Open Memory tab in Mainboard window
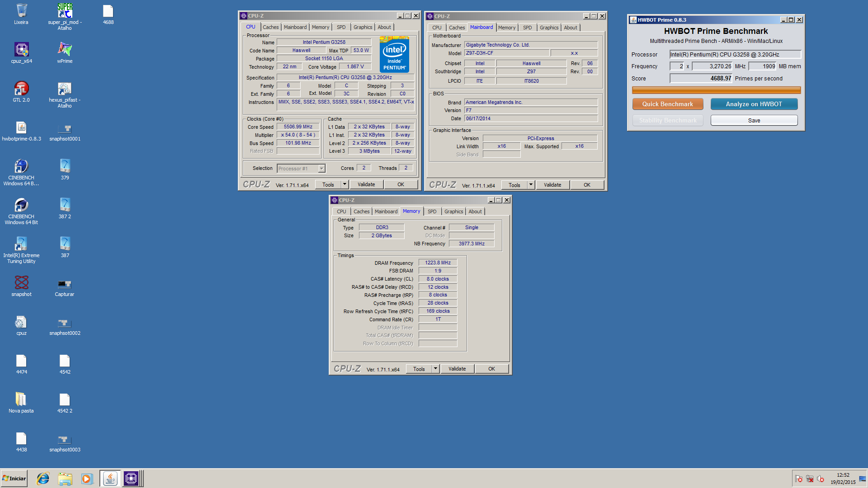868x488 pixels. pos(507,28)
